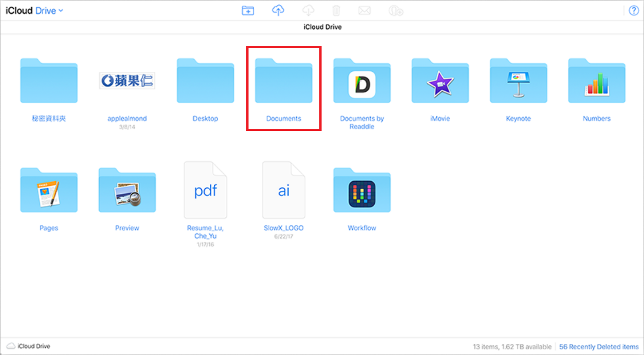Click the Keynote folder name label
Viewport: 644px width, 355px height.
click(x=518, y=118)
